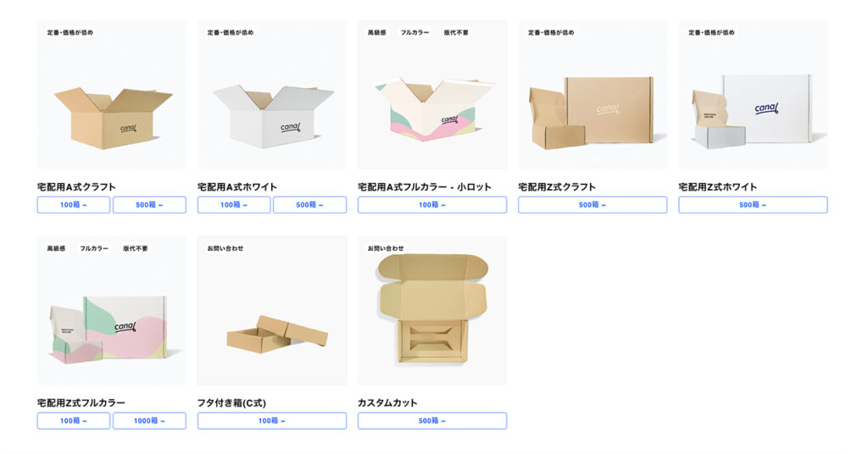
Task: Select 100箱〜 for 宅配用A式フルカラー 小ロット
Action: [x=432, y=205]
